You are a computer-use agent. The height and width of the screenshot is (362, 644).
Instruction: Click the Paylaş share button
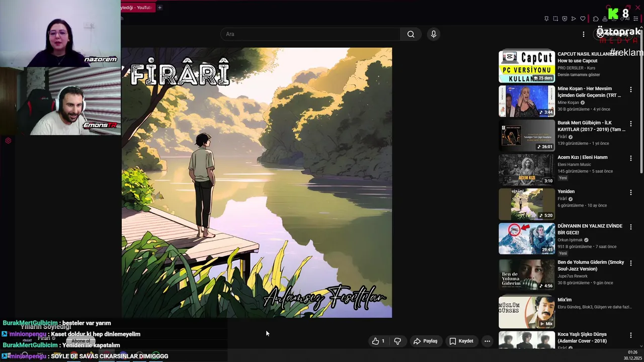pos(425,341)
